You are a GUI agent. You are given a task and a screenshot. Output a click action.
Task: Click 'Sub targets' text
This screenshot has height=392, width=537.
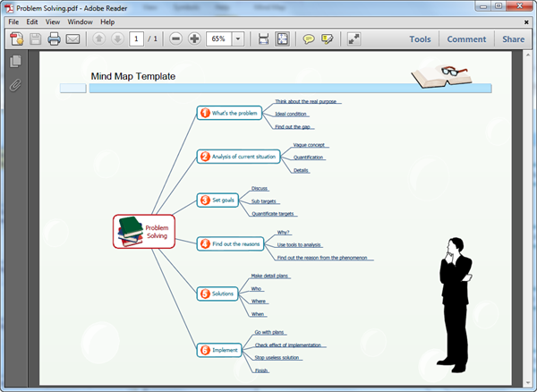pos(263,201)
